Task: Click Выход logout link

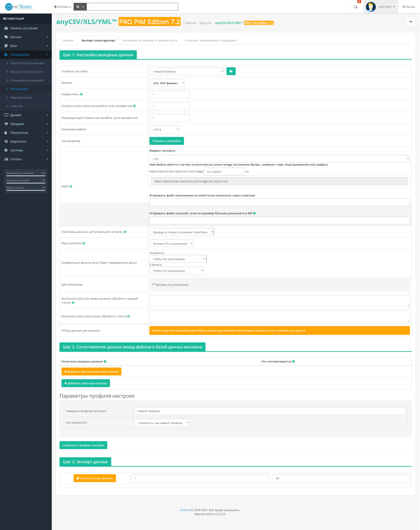Action: [x=408, y=7]
